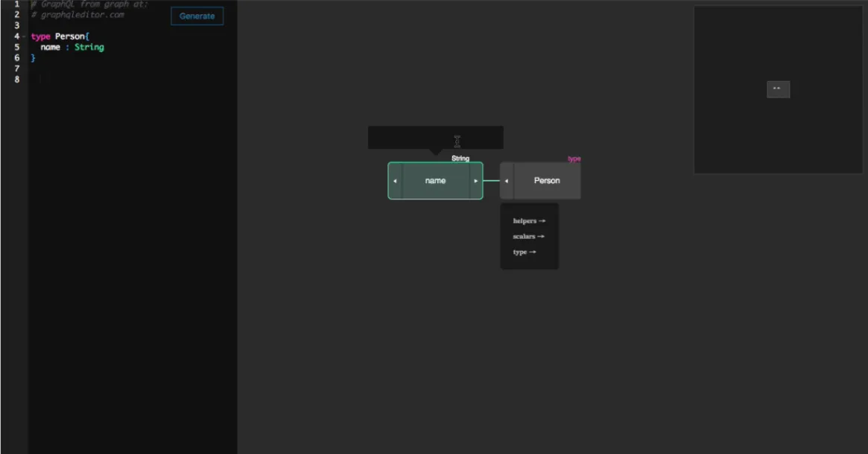The image size is (868, 454).
Task: Open the helpers menu entry
Action: pyautogui.click(x=525, y=220)
